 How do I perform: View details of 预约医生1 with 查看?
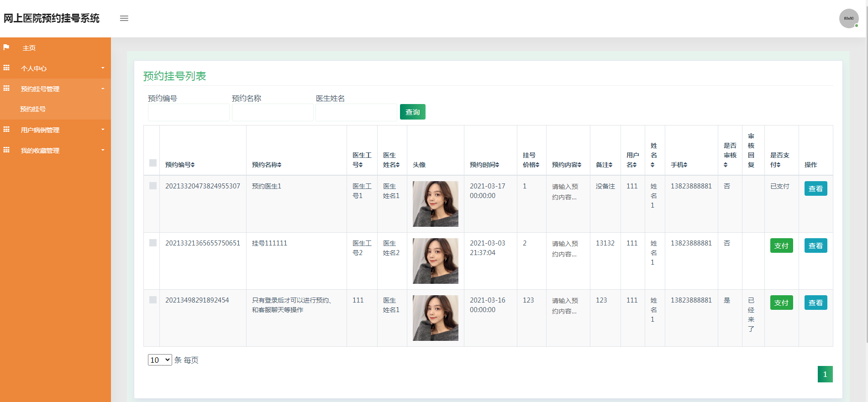click(x=815, y=188)
